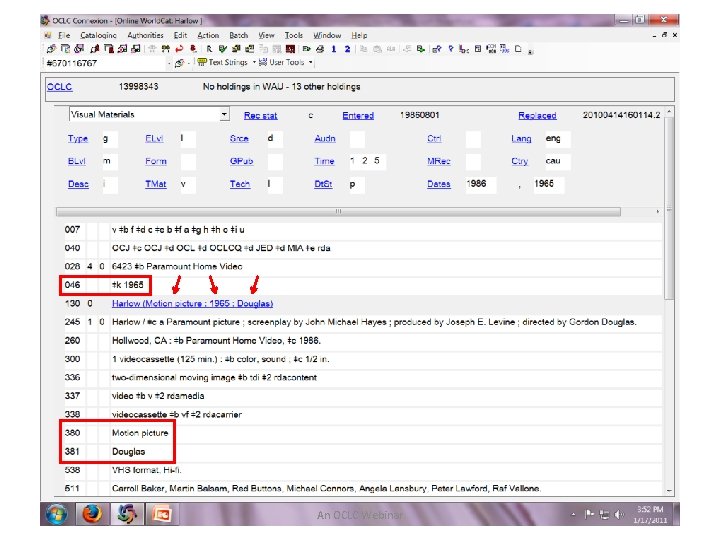Click the command box showing #670116767

pos(106,63)
